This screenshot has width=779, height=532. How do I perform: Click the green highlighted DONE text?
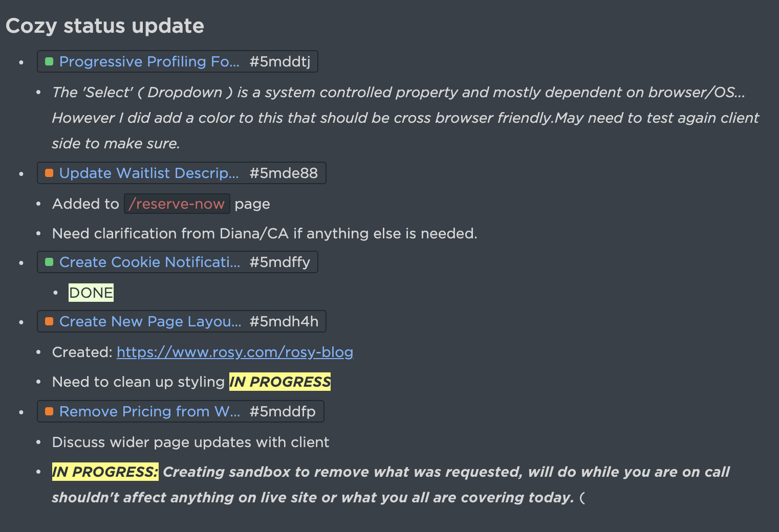click(91, 293)
